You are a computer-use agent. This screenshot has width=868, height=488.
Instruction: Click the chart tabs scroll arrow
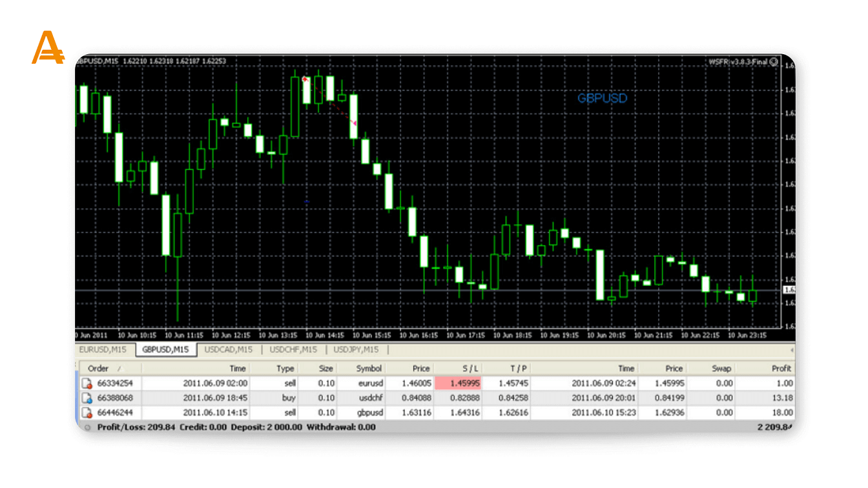792,350
